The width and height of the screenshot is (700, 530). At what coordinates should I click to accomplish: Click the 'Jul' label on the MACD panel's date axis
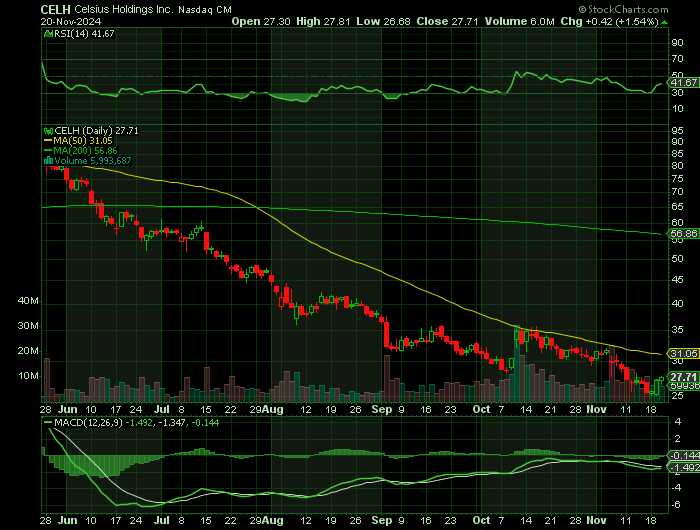tap(162, 521)
